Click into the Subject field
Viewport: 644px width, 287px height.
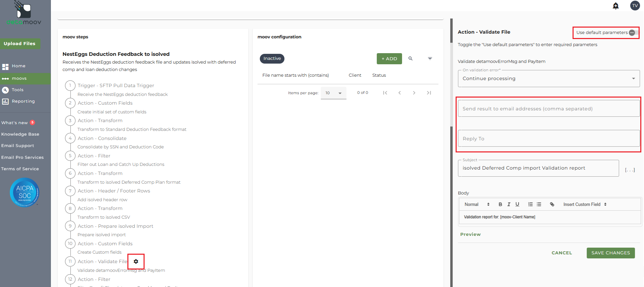click(538, 168)
